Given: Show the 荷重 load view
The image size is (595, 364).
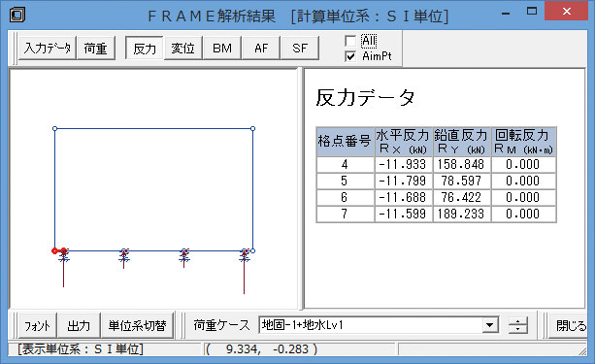Looking at the screenshot, I should [x=96, y=49].
